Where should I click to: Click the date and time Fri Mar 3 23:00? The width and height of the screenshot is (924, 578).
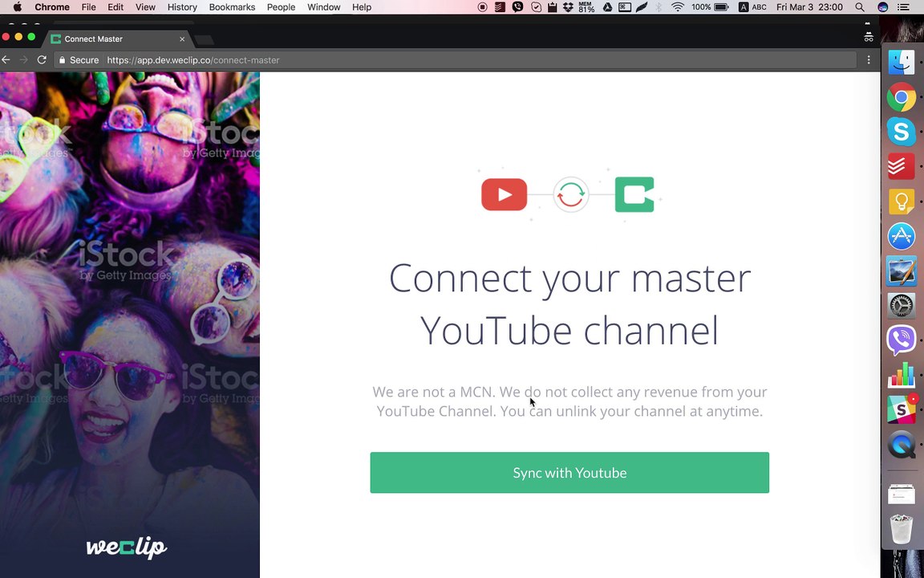pyautogui.click(x=809, y=7)
